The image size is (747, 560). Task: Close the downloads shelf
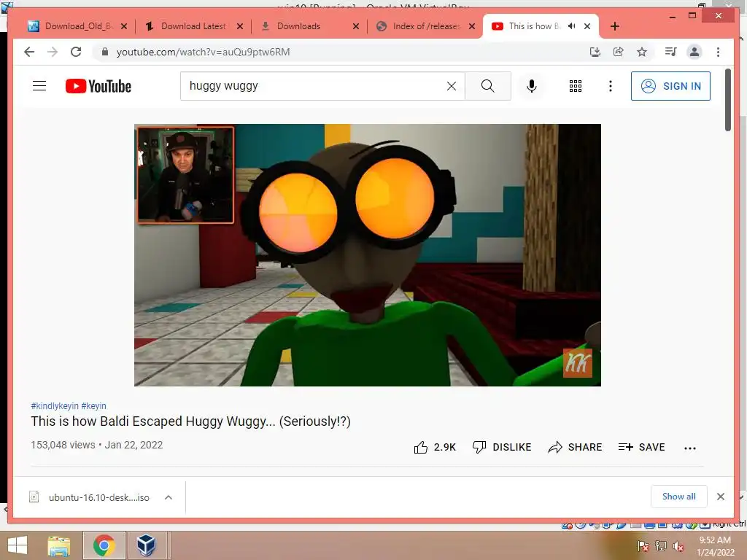coord(720,497)
